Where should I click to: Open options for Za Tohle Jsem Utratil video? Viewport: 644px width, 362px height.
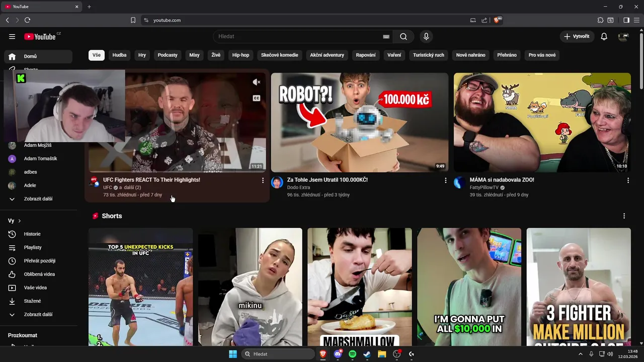(x=445, y=180)
